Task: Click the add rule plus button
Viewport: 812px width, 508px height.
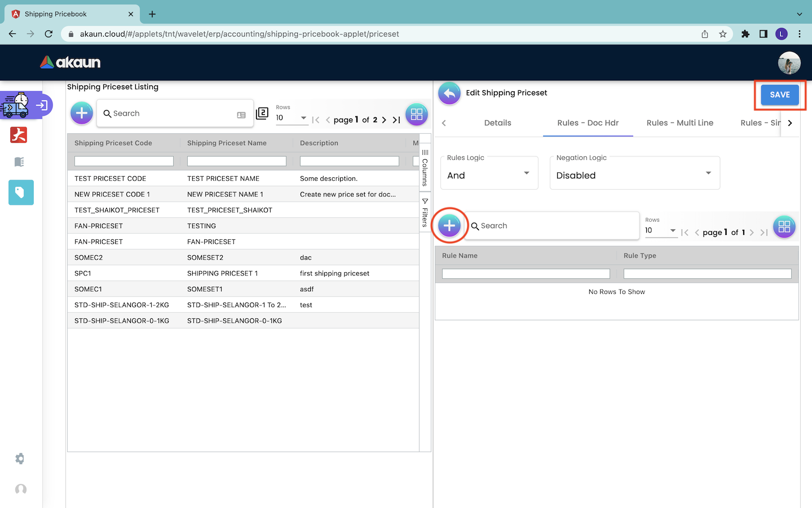Action: click(x=449, y=226)
